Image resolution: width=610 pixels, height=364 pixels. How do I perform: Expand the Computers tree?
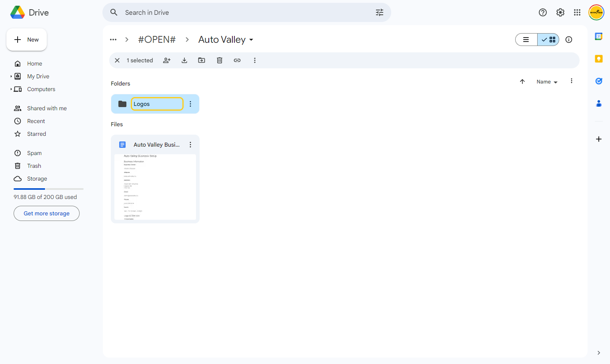pyautogui.click(x=11, y=89)
